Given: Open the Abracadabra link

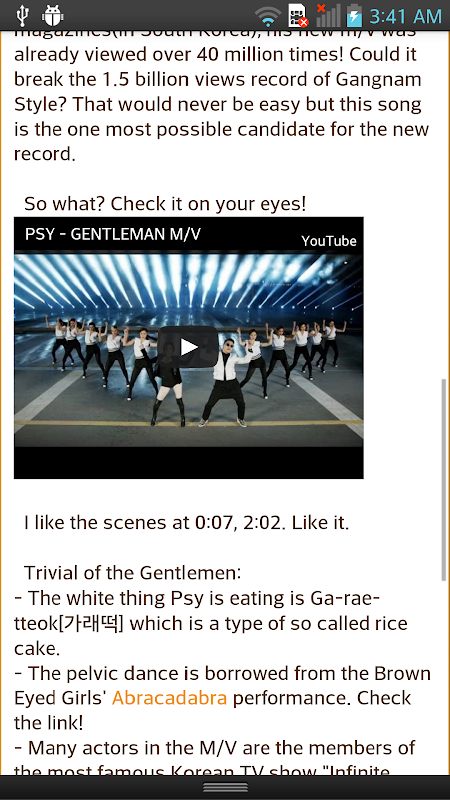Looking at the screenshot, I should click(x=169, y=697).
